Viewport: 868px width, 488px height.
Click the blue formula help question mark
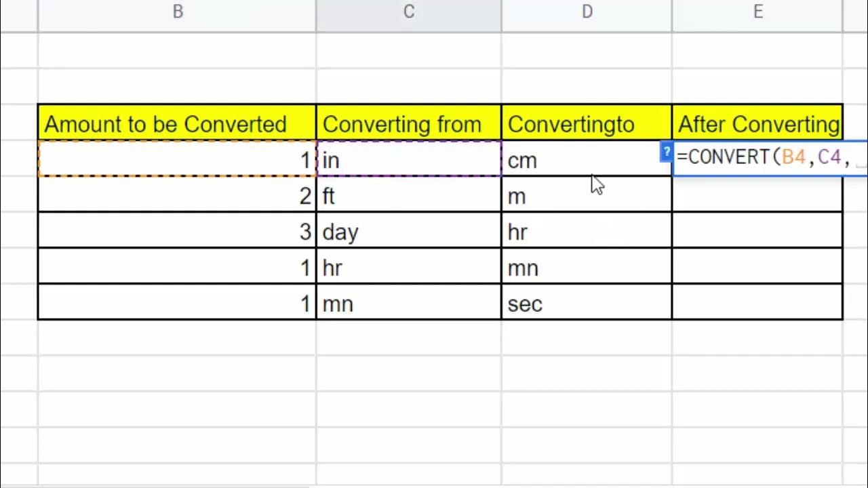(667, 152)
